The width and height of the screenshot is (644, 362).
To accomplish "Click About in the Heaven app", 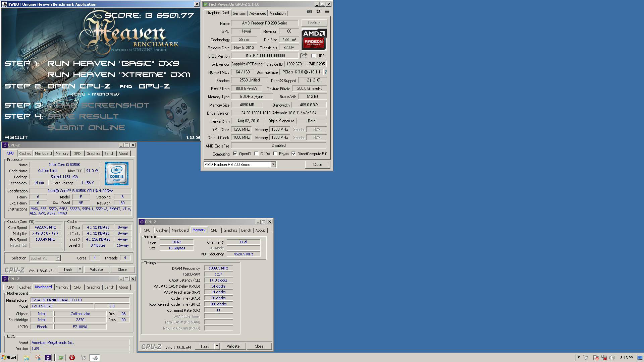I will (16, 137).
